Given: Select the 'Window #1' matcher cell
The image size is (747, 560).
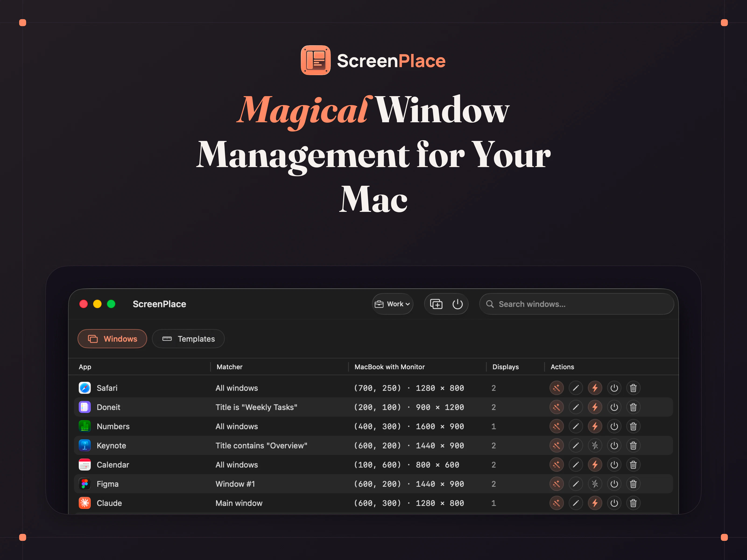Looking at the screenshot, I should point(235,484).
